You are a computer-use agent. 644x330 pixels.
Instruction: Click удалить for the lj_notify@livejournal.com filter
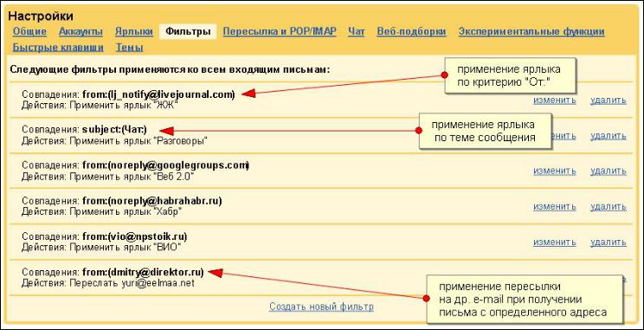point(608,100)
